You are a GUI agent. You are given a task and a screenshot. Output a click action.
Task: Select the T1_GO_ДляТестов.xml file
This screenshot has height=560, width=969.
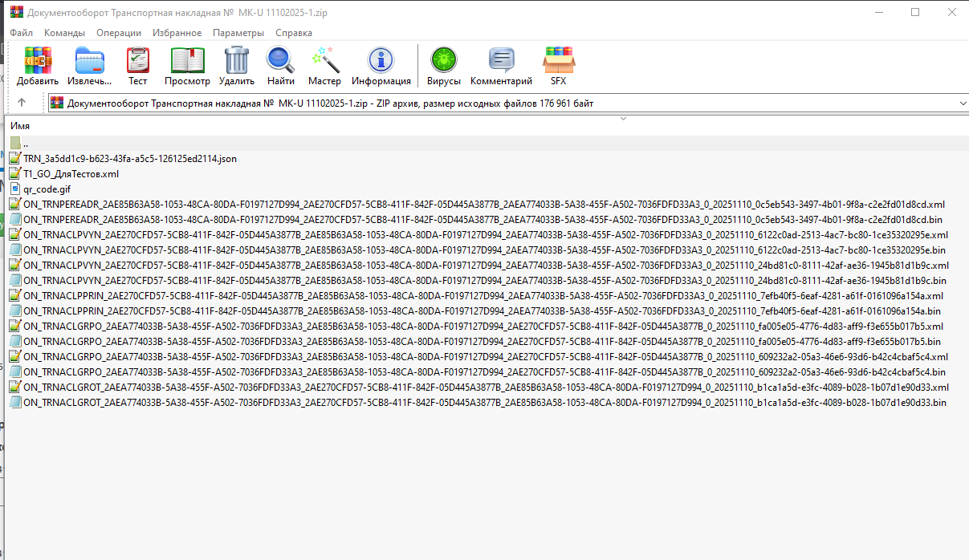coord(71,174)
